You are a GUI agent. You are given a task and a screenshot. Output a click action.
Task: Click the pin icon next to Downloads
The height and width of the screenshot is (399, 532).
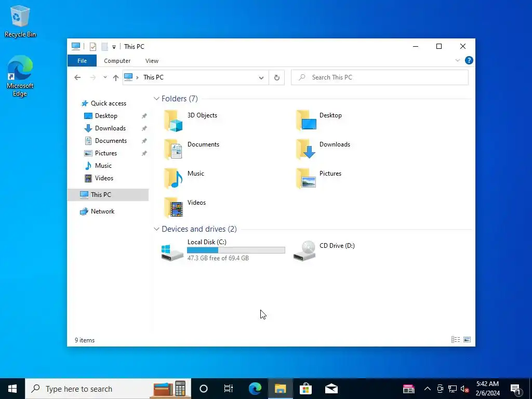point(144,128)
